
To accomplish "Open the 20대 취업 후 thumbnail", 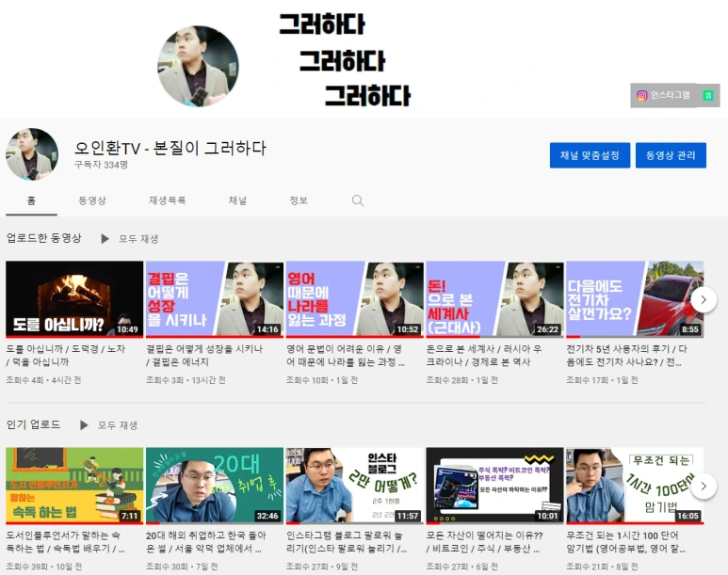I will (x=215, y=486).
